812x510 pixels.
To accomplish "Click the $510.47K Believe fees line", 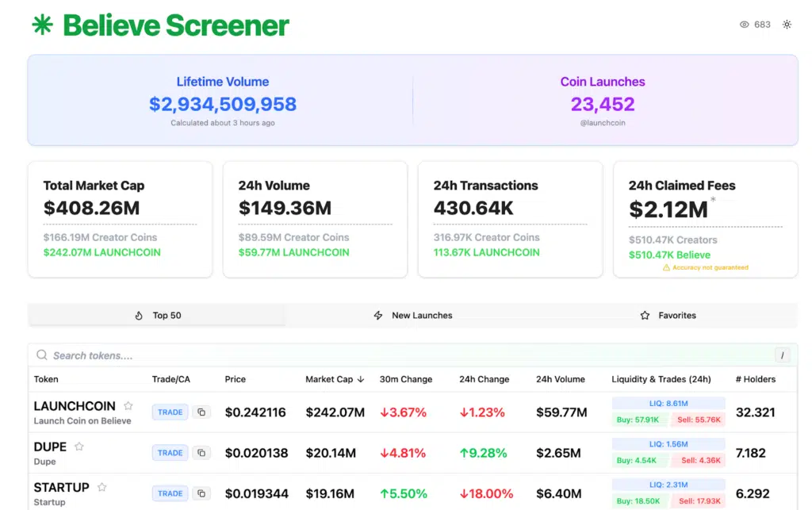I will 669,255.
